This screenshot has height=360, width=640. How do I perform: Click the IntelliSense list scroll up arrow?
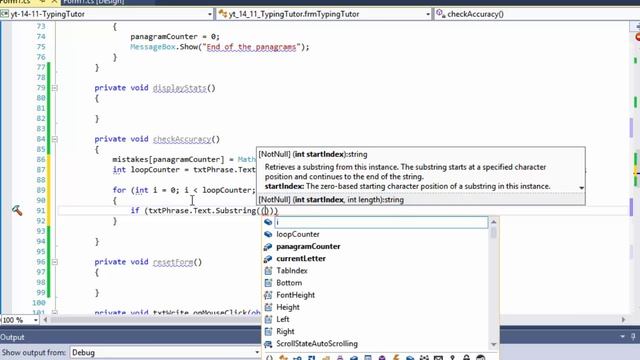(x=493, y=222)
